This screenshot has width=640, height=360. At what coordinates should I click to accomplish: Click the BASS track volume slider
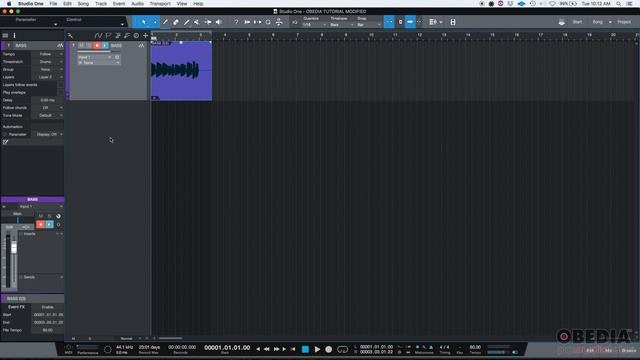(93, 52)
